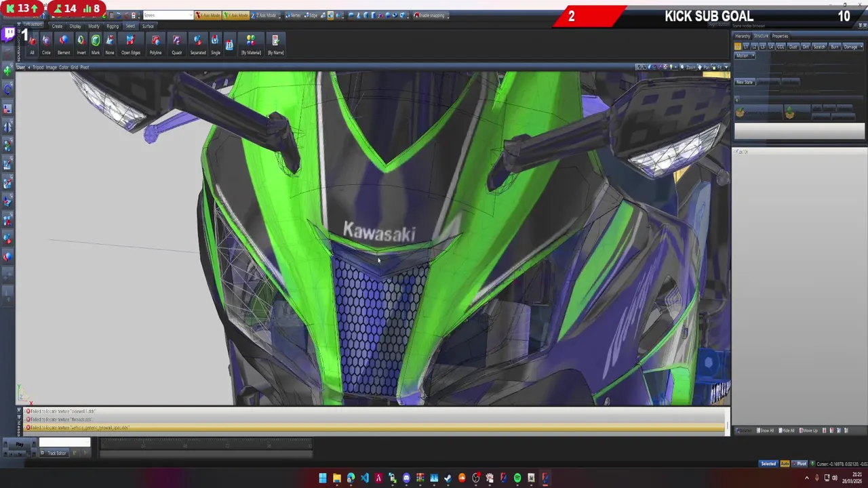Open File Explorer from taskbar
The height and width of the screenshot is (488, 868).
tap(337, 478)
